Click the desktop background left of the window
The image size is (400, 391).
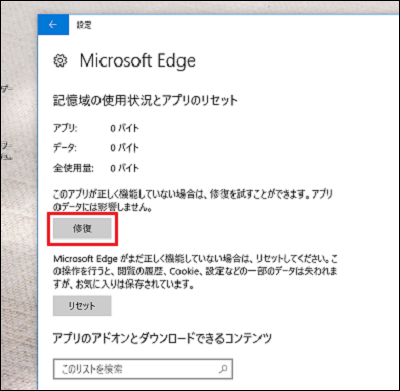[x=19, y=200]
